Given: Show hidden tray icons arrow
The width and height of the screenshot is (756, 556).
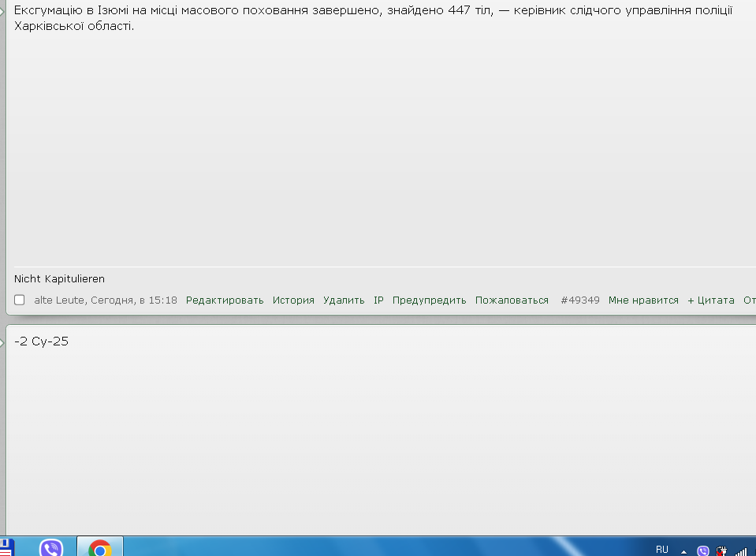Looking at the screenshot, I should (683, 551).
